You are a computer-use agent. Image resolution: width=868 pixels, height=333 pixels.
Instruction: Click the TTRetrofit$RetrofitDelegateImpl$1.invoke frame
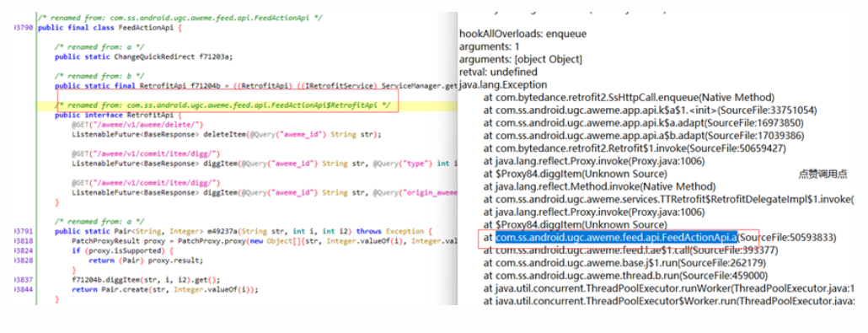point(669,200)
